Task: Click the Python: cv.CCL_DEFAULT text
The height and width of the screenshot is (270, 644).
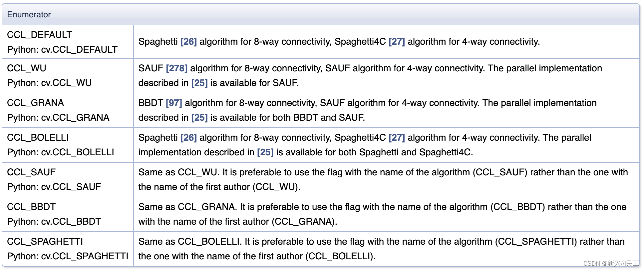Action: (62, 50)
